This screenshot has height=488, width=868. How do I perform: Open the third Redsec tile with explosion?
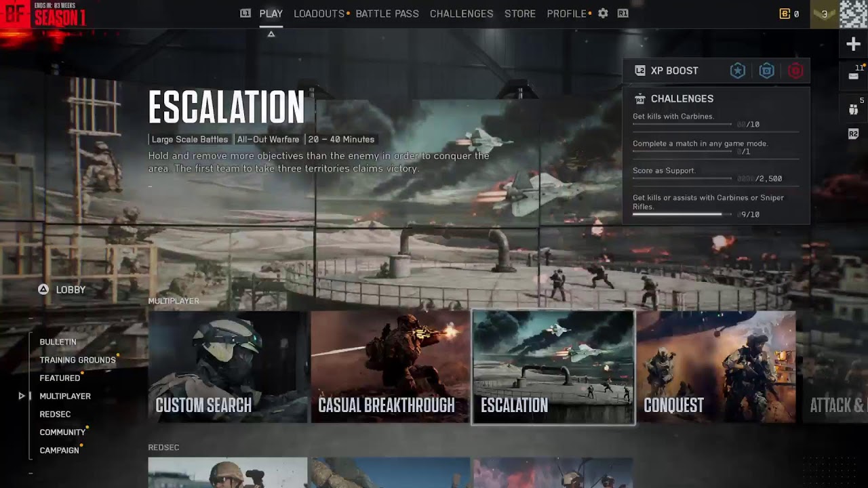point(553,472)
